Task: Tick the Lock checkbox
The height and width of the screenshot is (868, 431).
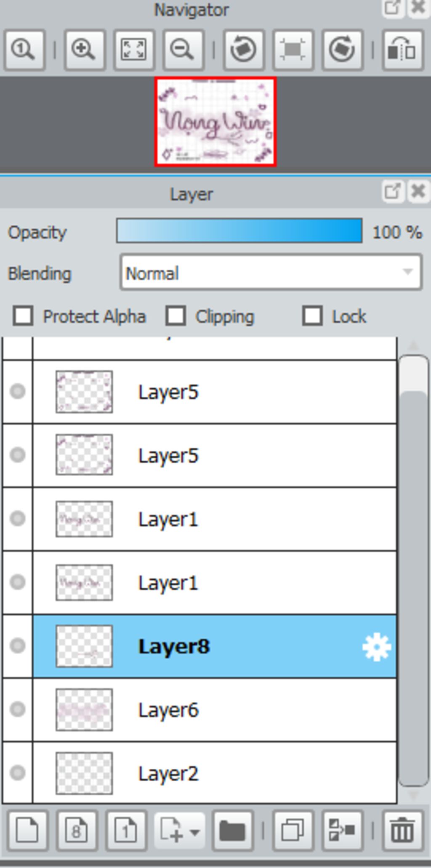Action: pos(312,316)
